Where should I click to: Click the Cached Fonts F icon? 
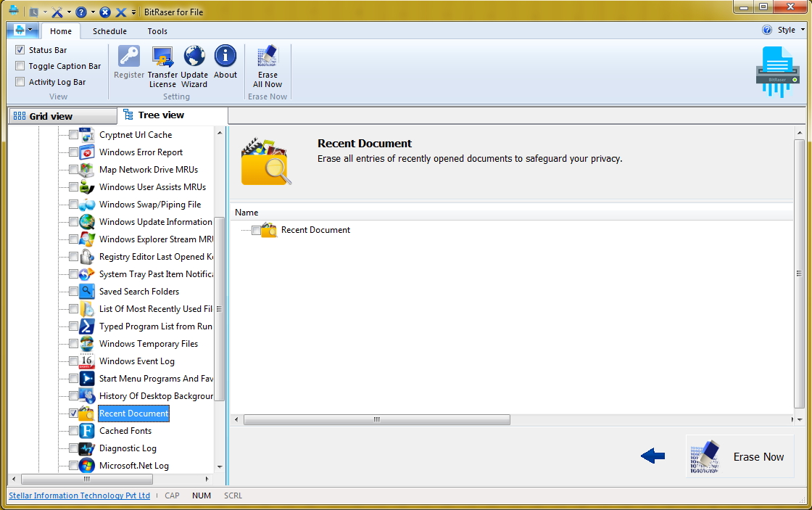point(87,431)
